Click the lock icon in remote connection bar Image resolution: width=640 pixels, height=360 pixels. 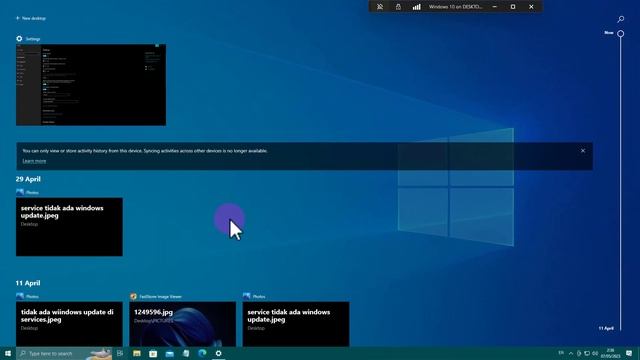click(398, 7)
